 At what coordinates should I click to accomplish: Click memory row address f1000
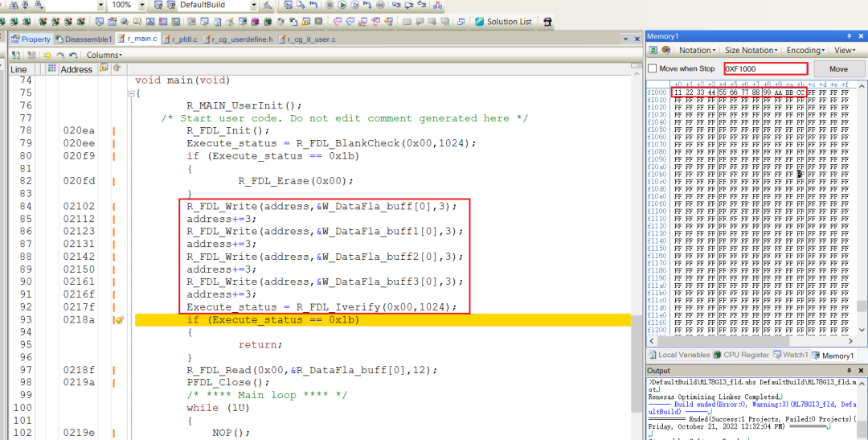click(657, 93)
